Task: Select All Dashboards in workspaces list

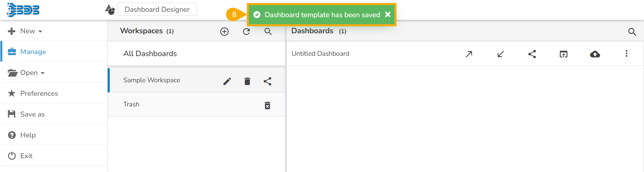Action: [150, 54]
